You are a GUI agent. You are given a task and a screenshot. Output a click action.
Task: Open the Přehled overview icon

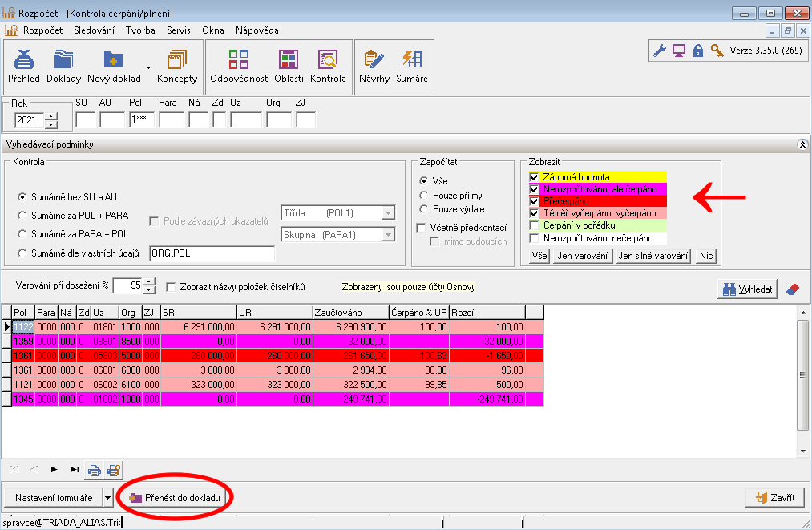click(24, 66)
